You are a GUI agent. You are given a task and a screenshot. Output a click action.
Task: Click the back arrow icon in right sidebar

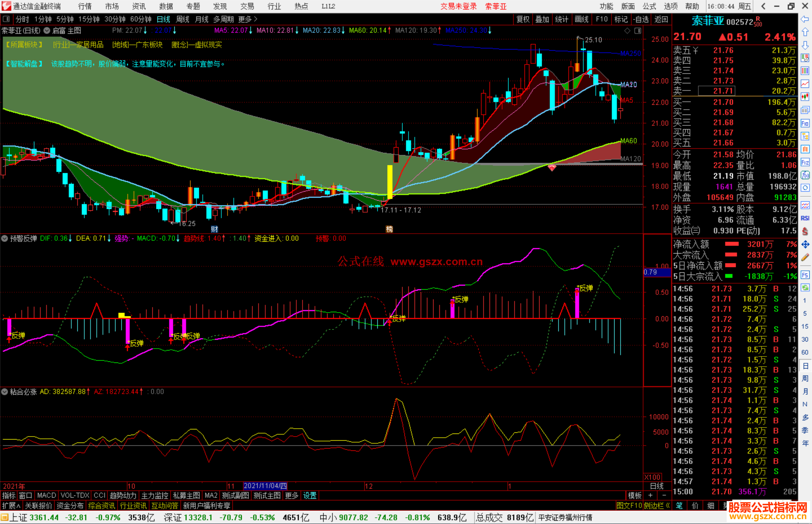805,19
